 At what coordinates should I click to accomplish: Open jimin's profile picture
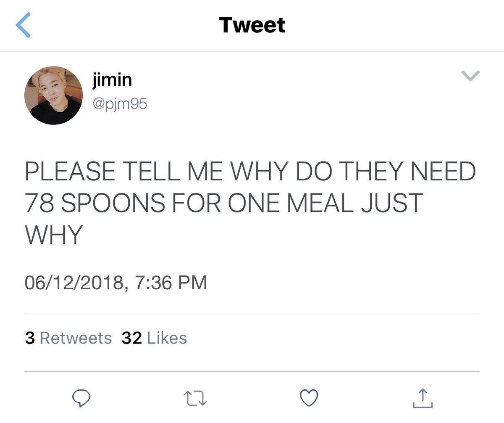coord(54,95)
